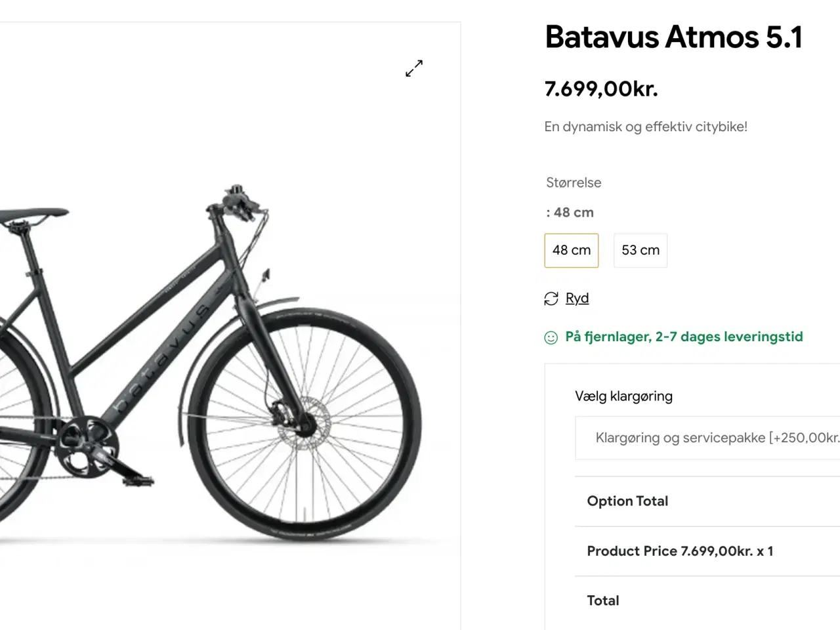
Task: Click the circular reset arrows icon
Action: 551,299
